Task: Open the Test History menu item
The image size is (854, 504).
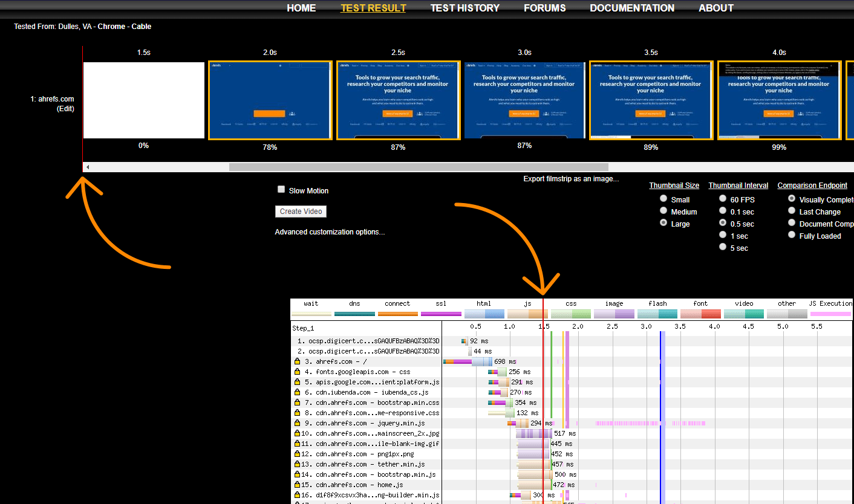Action: pyautogui.click(x=464, y=8)
